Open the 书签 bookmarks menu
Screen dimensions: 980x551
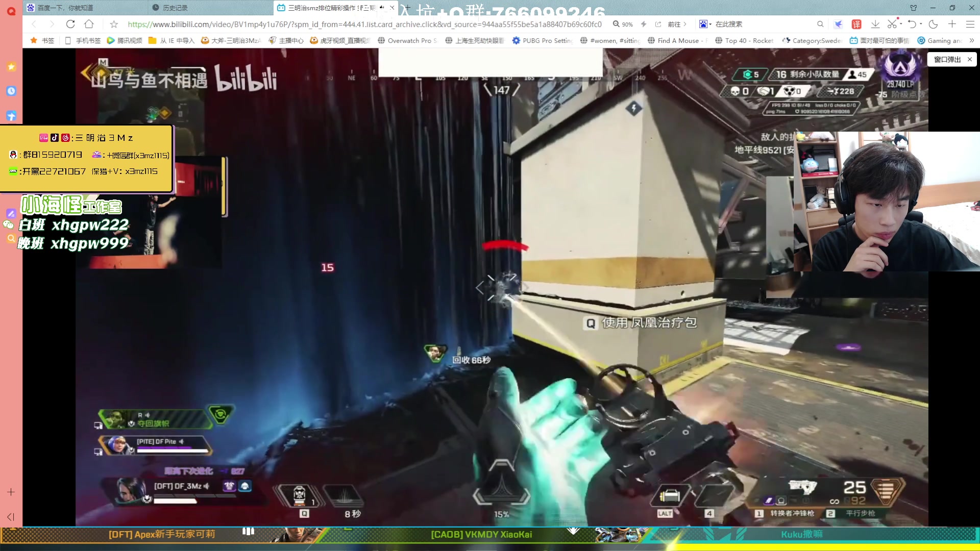(42, 40)
